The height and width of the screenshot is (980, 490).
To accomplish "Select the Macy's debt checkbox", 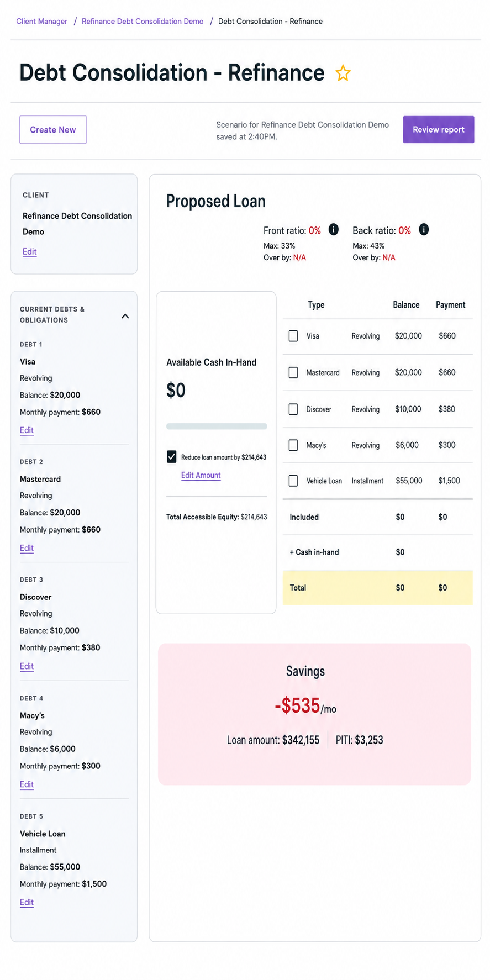I will click(x=293, y=445).
